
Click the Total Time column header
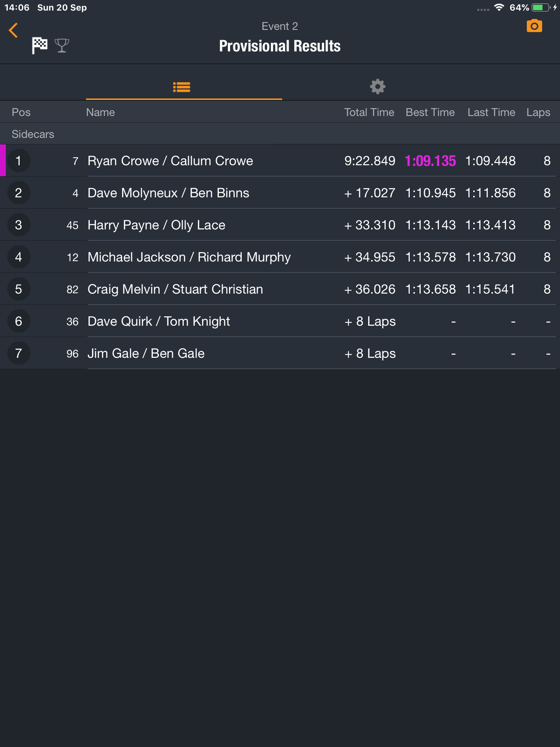369,112
